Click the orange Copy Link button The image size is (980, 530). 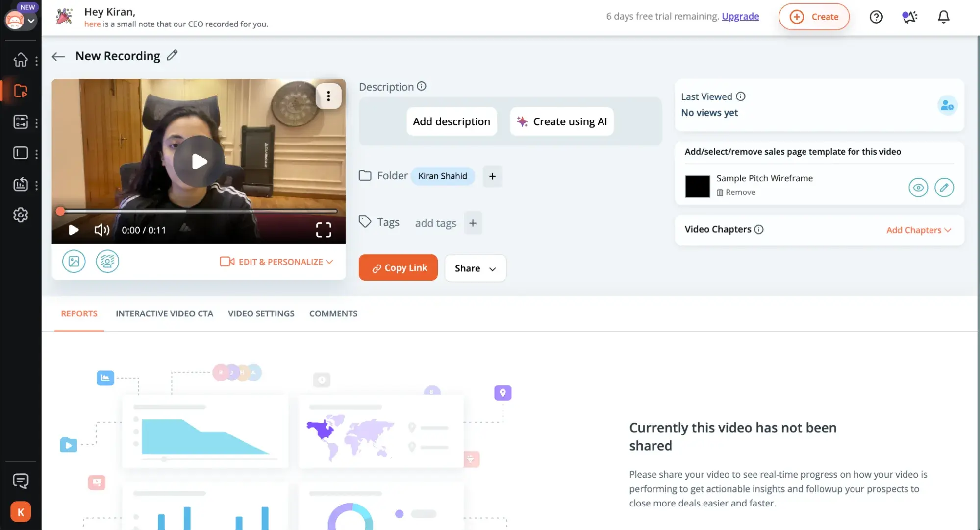398,268
